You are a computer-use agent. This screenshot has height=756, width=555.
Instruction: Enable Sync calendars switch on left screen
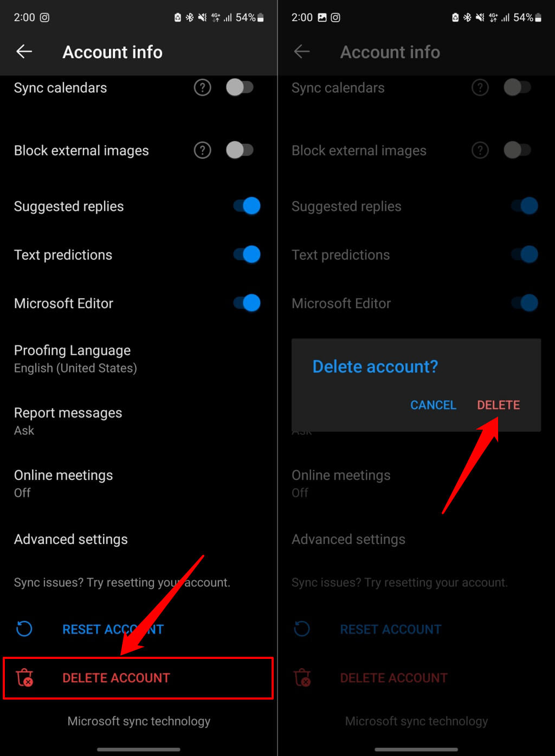(x=240, y=87)
